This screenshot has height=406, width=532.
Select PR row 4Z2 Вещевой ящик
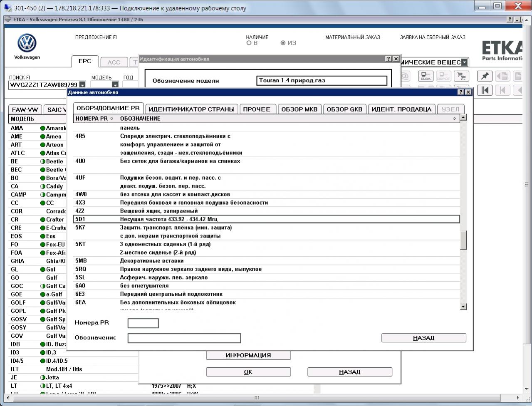267,211
